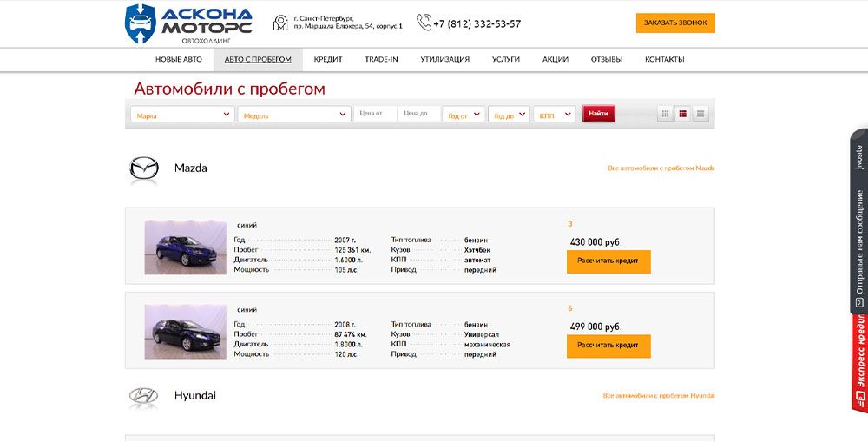
Task: Open the Модель dropdown
Action: (x=293, y=115)
